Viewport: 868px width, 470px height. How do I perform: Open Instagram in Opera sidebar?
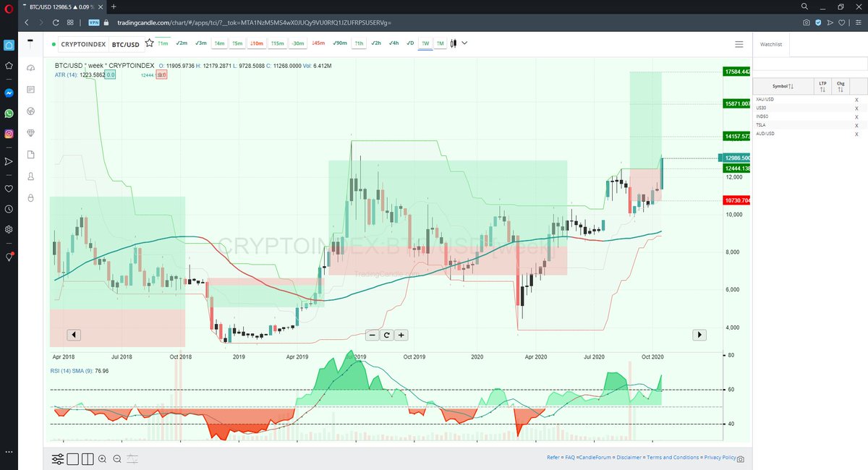tap(9, 134)
